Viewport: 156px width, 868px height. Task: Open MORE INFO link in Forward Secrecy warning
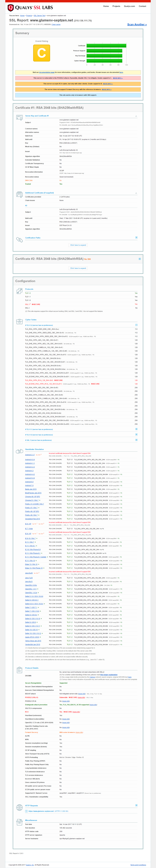click(x=106, y=90)
